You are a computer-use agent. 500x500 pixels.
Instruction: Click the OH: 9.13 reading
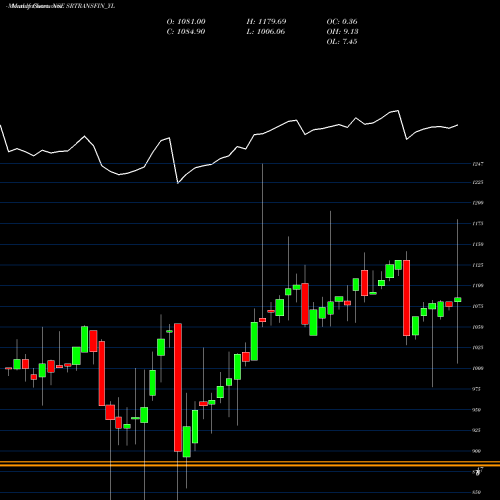tap(342, 32)
